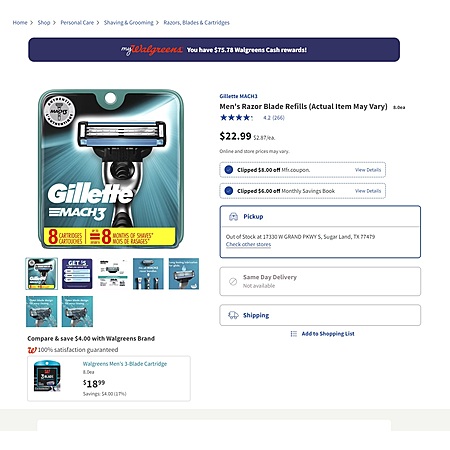Screen dimensions: 450x450
Task: Toggle the clipped $6.00 off Monthly Savings checkmark
Action: coord(229,191)
